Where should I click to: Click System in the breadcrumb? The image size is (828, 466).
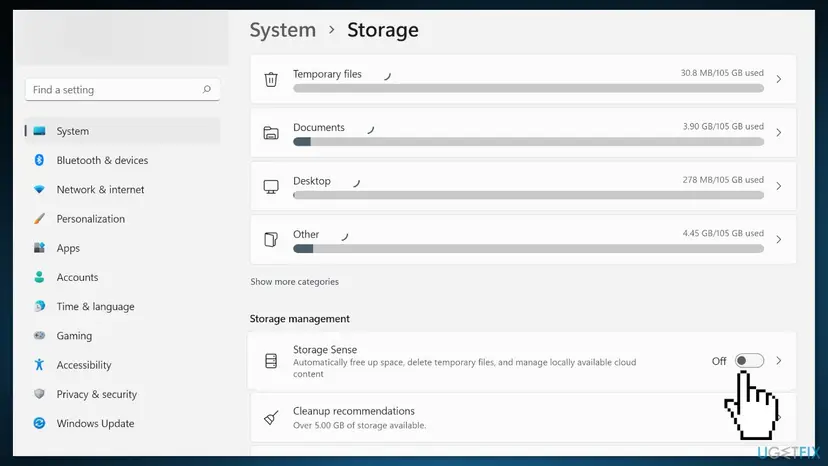pos(283,30)
